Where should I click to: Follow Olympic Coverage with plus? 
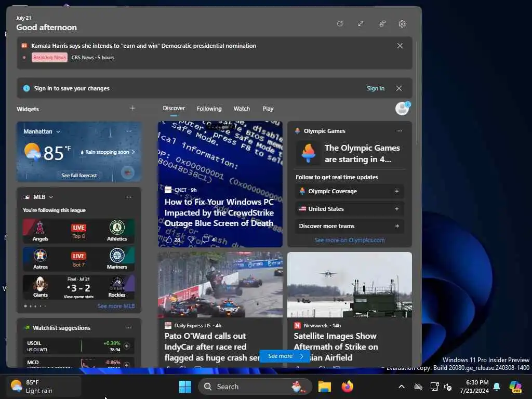(x=396, y=191)
